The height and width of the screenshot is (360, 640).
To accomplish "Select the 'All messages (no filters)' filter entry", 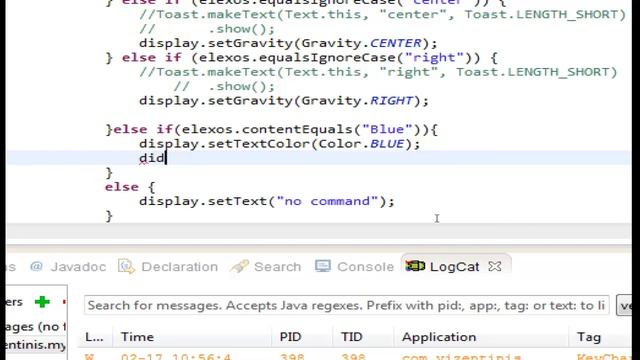I will pyautogui.click(x=36, y=327).
